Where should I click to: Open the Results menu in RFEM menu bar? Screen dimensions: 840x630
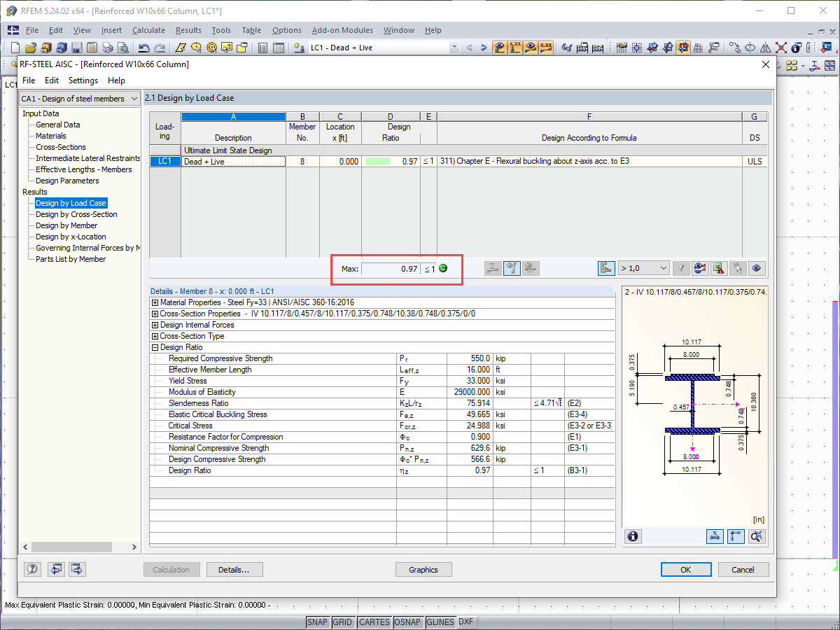point(188,30)
